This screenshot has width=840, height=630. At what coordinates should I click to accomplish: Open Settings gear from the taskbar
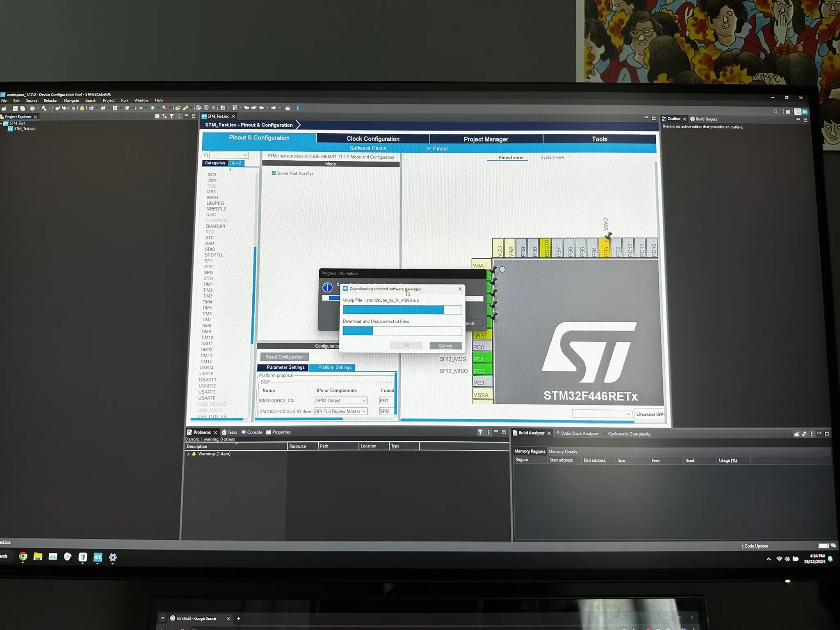(113, 557)
